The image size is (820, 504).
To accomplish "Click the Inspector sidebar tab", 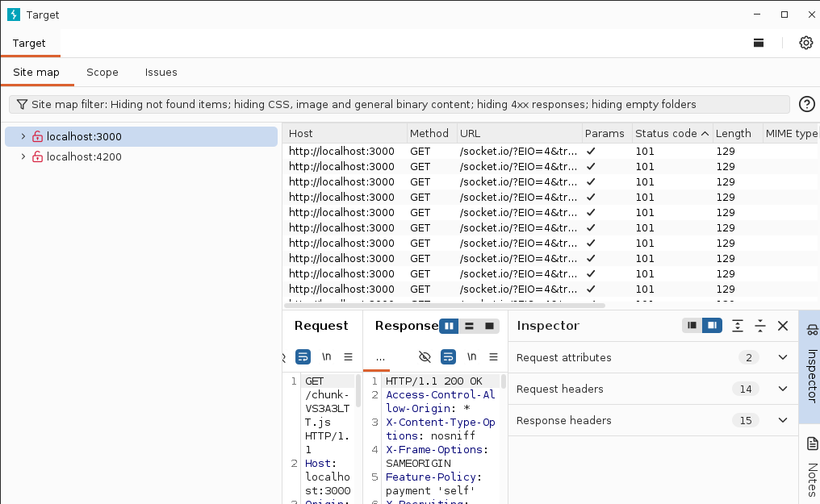I will (811, 365).
